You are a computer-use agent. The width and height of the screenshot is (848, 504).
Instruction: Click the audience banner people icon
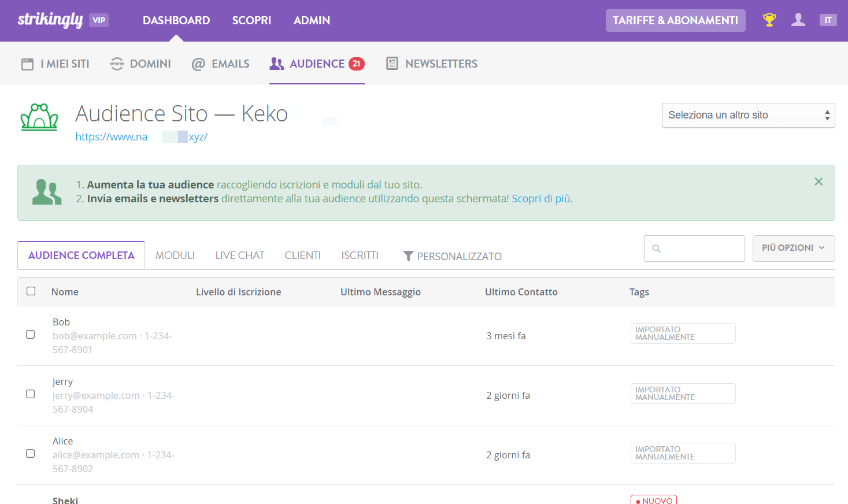(47, 192)
